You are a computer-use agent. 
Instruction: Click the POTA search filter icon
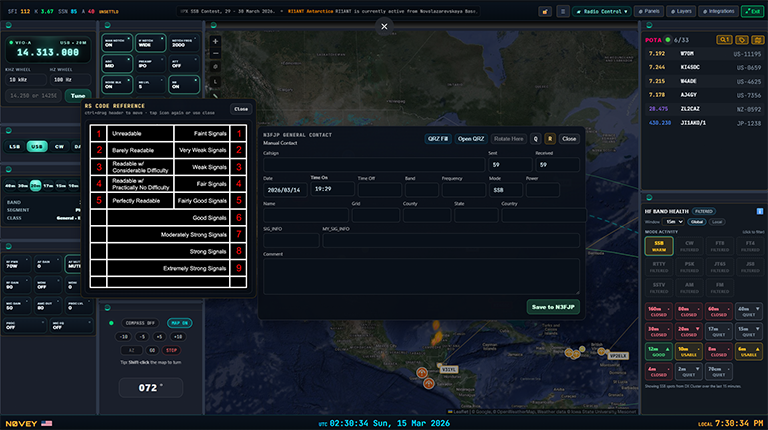point(724,40)
